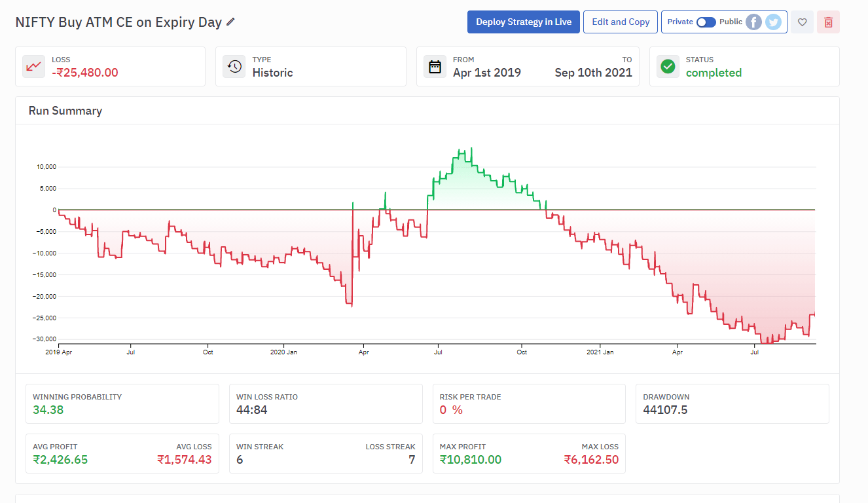The image size is (868, 503).
Task: Click the loss trend chart icon
Action: [33, 66]
